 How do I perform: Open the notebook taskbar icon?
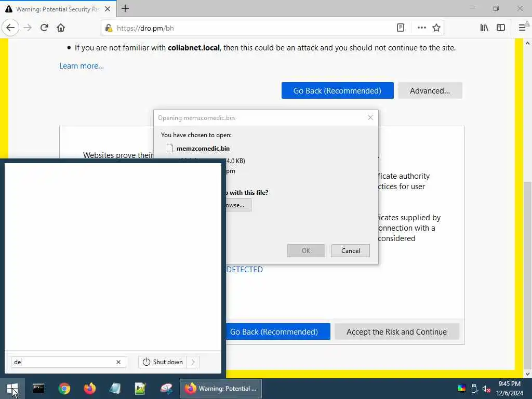click(115, 389)
